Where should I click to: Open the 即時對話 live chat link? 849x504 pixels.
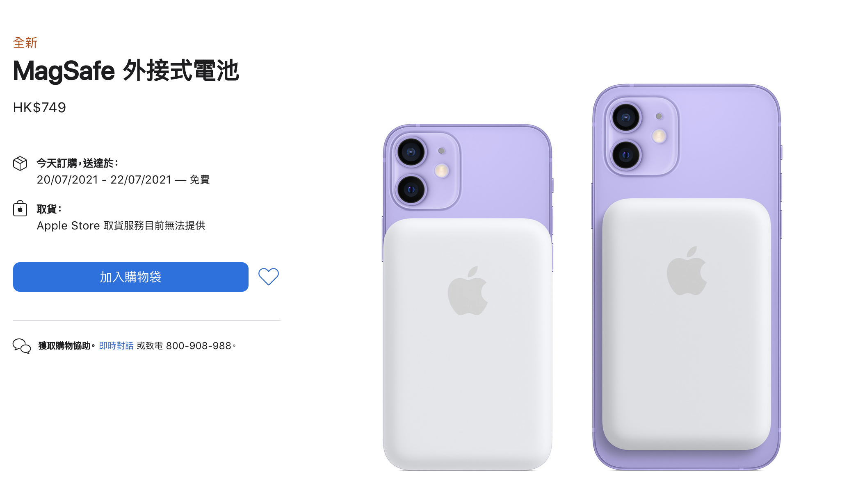click(116, 346)
